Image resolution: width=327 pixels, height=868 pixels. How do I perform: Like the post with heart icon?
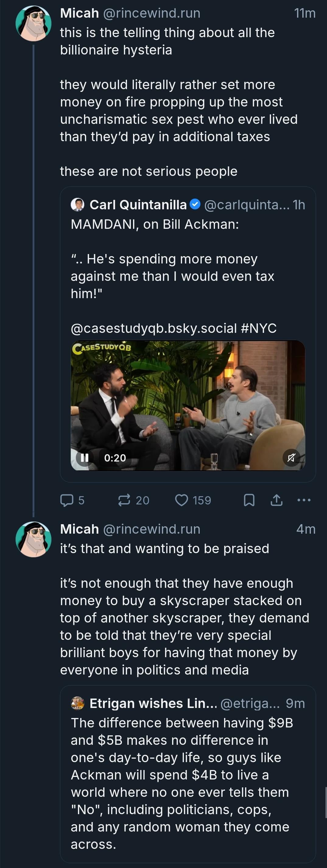click(182, 500)
